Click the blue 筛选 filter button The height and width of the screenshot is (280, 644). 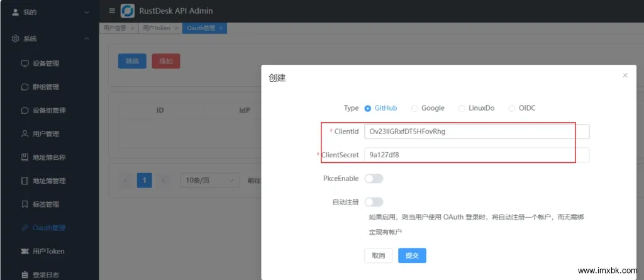pos(132,61)
